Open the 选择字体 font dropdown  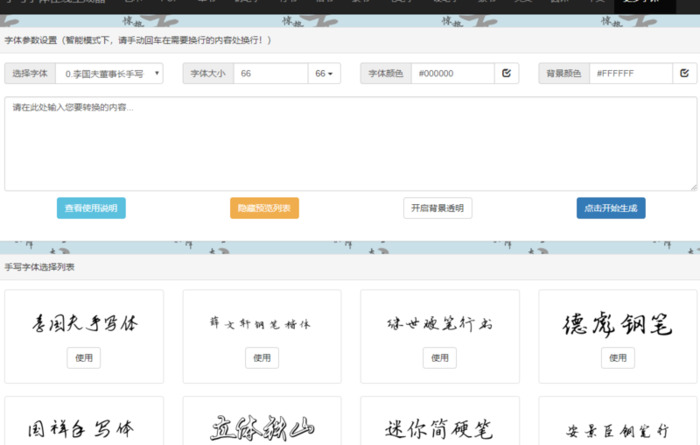pos(109,74)
